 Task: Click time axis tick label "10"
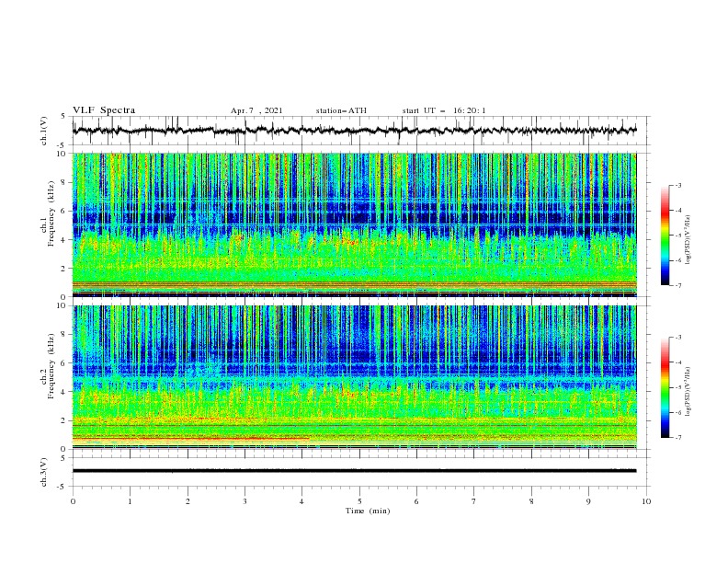(646, 501)
